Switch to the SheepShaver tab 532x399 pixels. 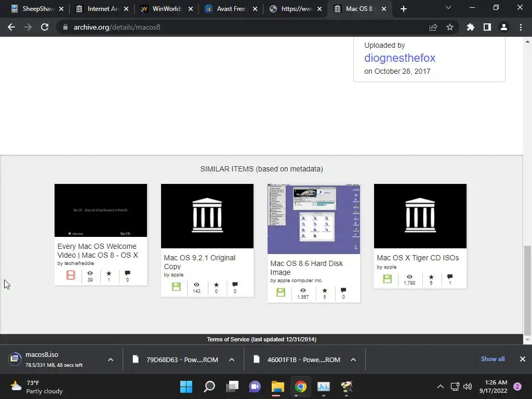[x=32, y=9]
